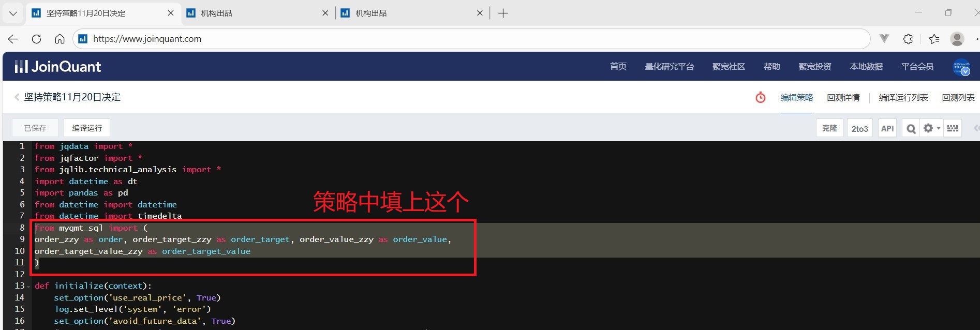This screenshot has width=980, height=330.
Task: Switch to the first 机构出品 browser tab
Action: [x=258, y=13]
